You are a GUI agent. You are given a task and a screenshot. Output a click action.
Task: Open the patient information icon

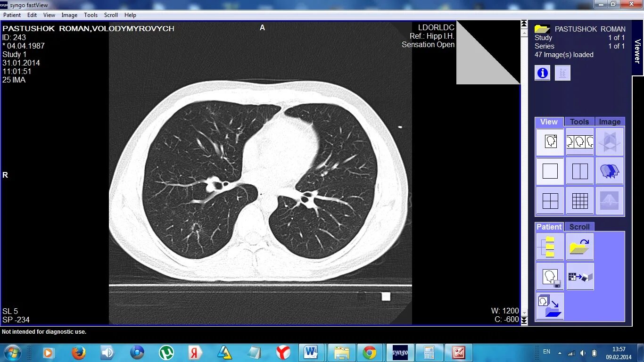[x=542, y=73]
